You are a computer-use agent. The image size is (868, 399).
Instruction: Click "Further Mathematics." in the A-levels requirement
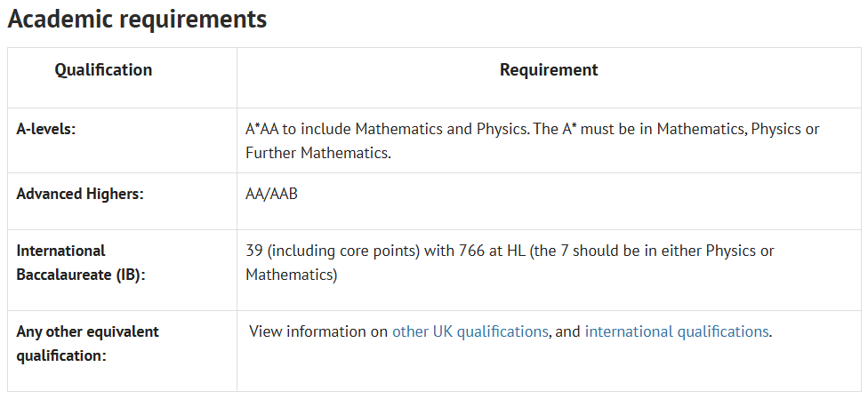pos(318,153)
